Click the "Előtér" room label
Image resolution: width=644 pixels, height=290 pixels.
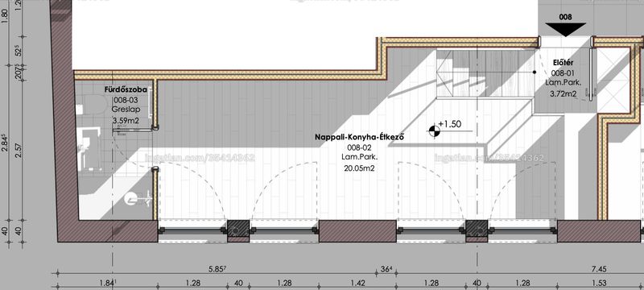tap(563, 63)
